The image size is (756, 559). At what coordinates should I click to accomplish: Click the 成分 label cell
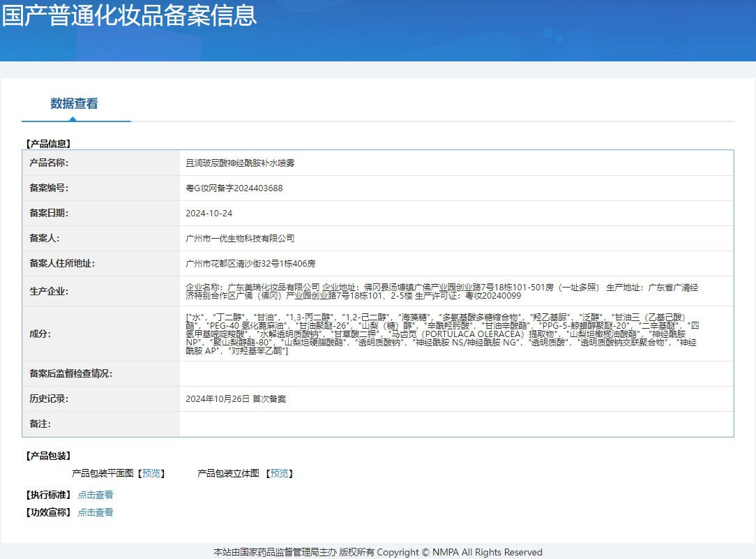(100, 334)
